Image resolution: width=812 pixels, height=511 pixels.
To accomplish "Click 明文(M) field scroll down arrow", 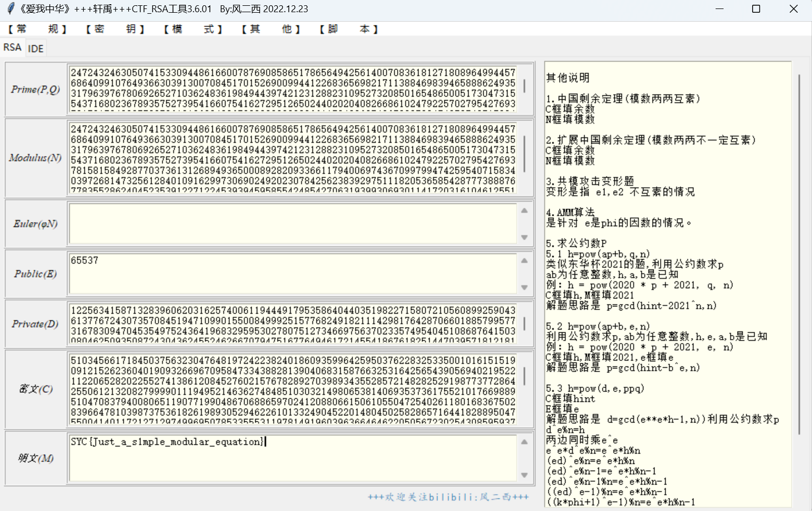I will pos(524,475).
